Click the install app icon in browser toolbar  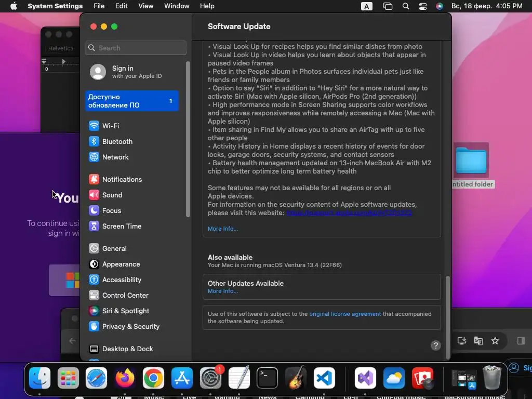pos(462,341)
